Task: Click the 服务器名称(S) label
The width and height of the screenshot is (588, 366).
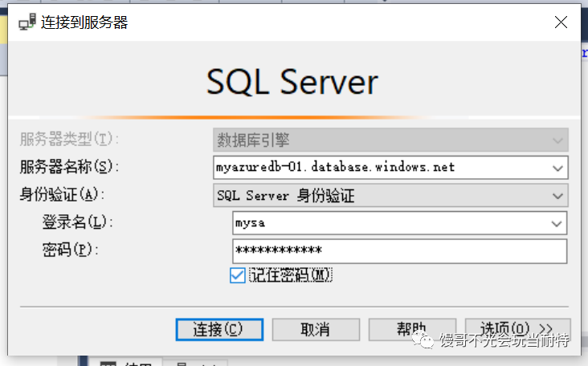Action: pos(69,167)
